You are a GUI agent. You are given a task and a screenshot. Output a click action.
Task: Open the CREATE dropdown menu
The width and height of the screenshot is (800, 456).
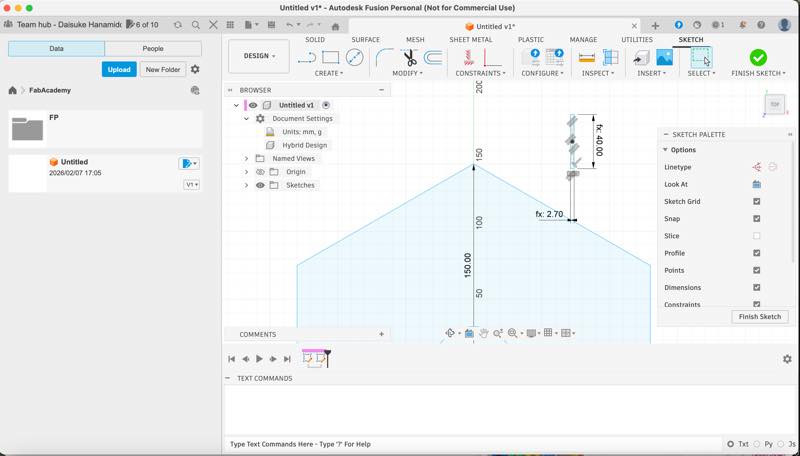(329, 73)
